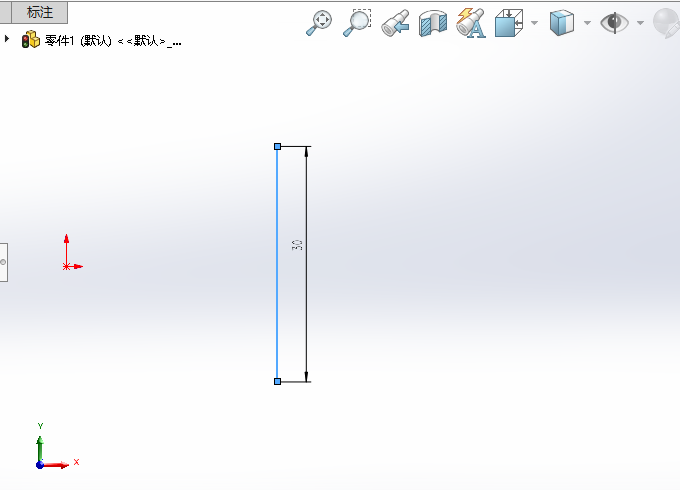Click the 零件1 (默认) tree label
680x490 pixels.
[113, 41]
